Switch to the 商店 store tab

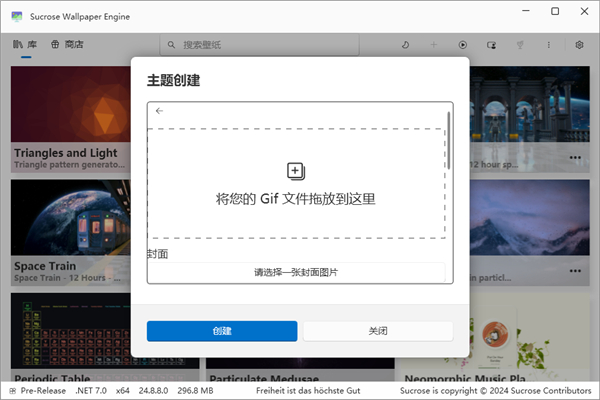coord(67,44)
